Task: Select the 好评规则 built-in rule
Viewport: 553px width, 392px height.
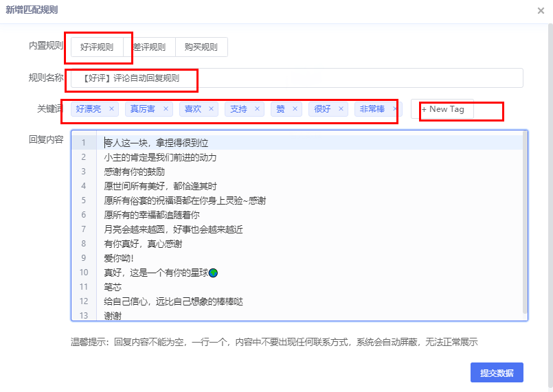Action: [x=97, y=47]
